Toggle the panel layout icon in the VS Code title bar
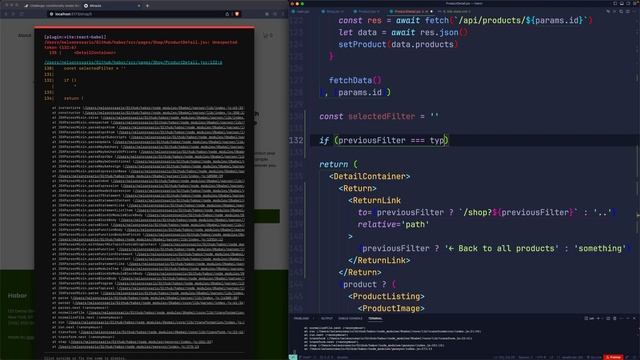640x360 pixels. click(622, 3)
